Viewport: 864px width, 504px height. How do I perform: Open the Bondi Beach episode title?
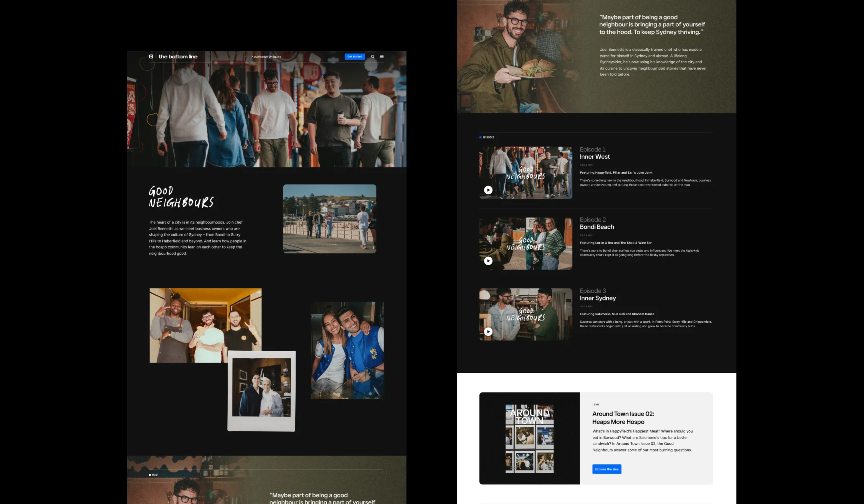(x=596, y=227)
